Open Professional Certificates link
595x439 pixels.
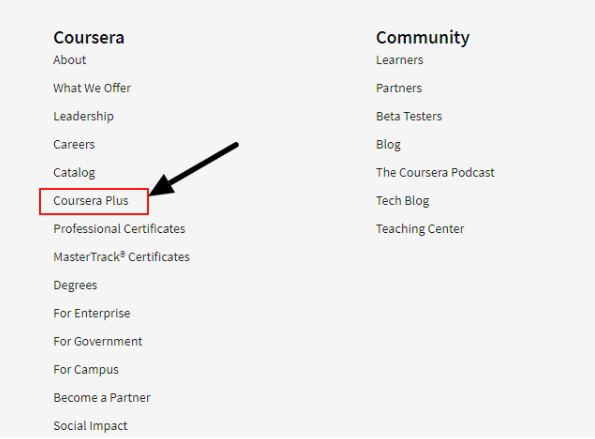119,229
